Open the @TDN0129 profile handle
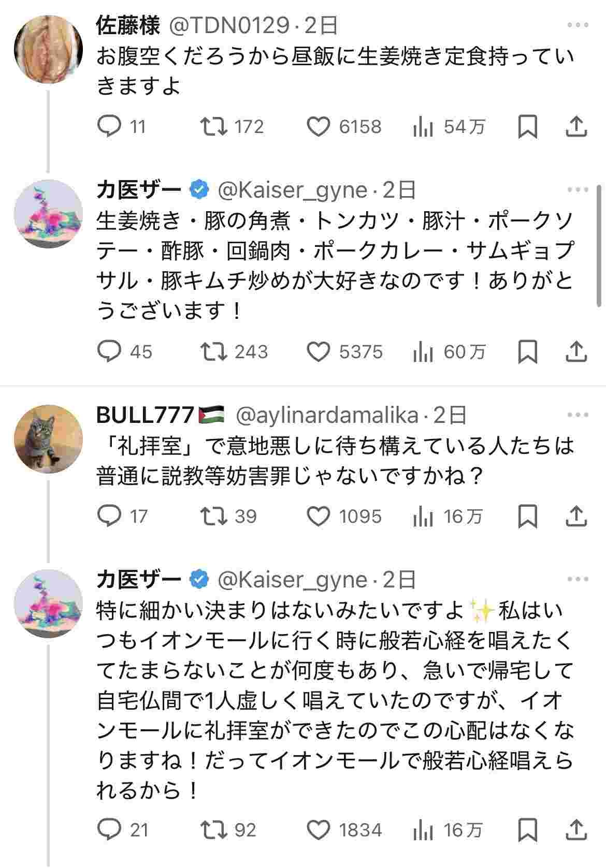The image size is (606, 868). pyautogui.click(x=229, y=25)
